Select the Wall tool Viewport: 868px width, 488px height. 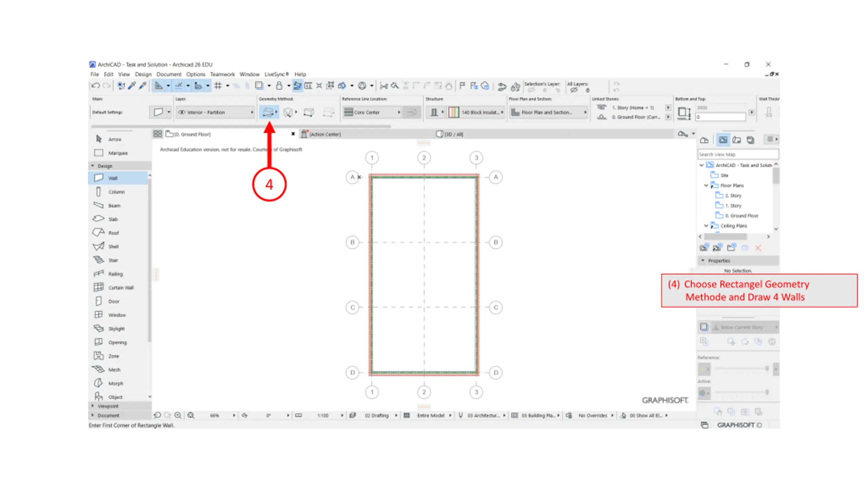coord(118,178)
